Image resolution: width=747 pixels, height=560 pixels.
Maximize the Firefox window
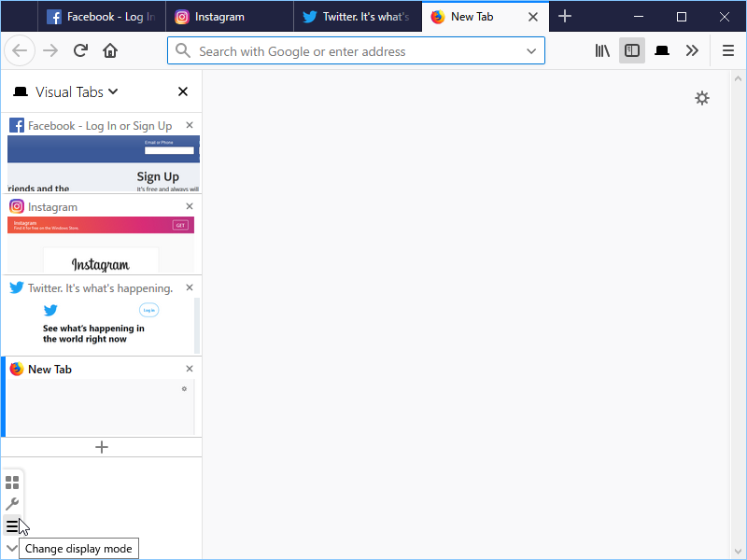point(682,17)
